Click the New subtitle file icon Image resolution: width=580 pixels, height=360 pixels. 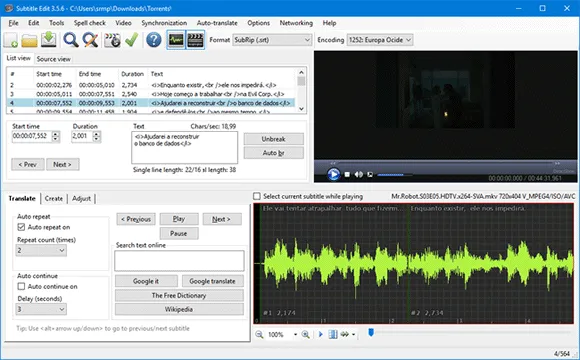click(11, 40)
